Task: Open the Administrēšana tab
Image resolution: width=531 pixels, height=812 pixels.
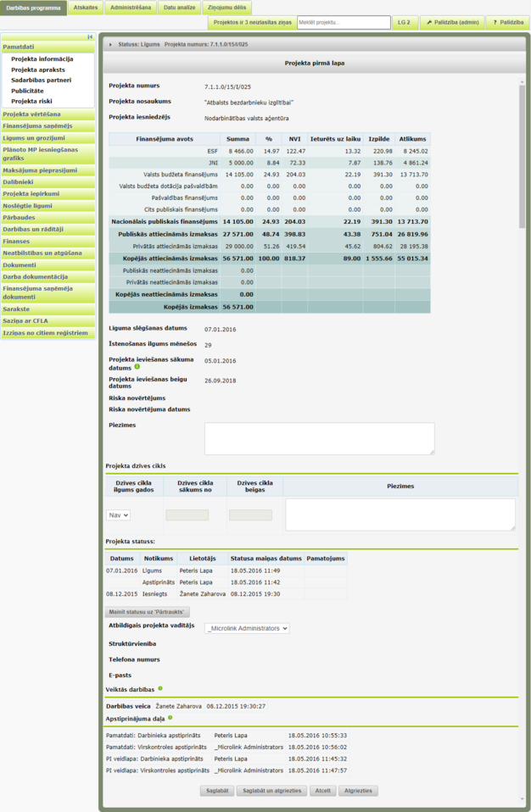Action: click(131, 8)
